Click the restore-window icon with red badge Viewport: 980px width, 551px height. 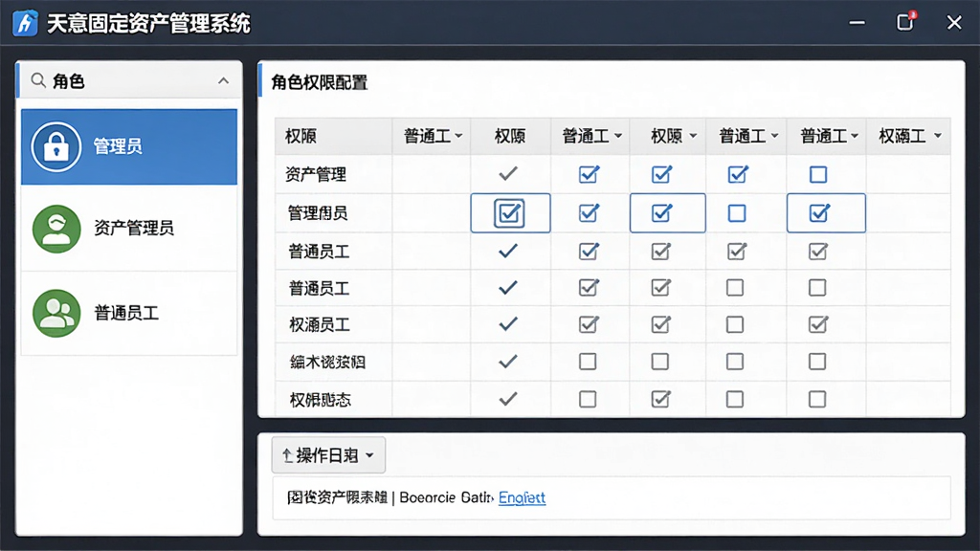(x=905, y=22)
